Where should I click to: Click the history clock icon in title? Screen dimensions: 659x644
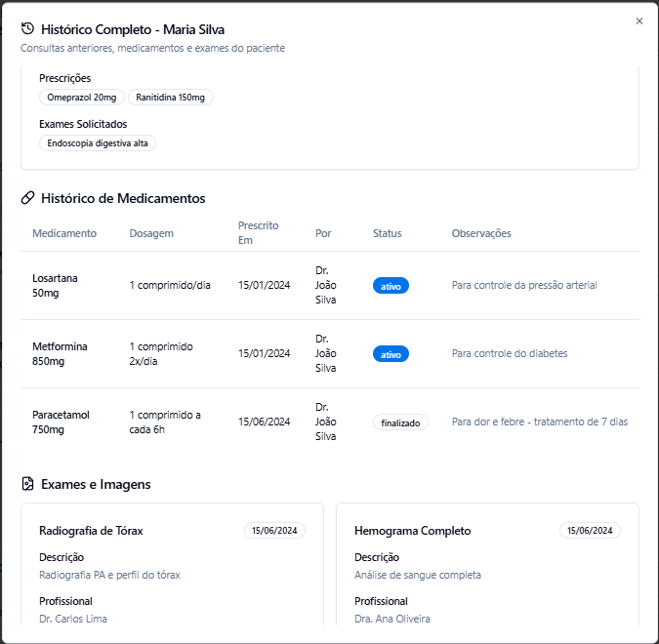pos(27,29)
